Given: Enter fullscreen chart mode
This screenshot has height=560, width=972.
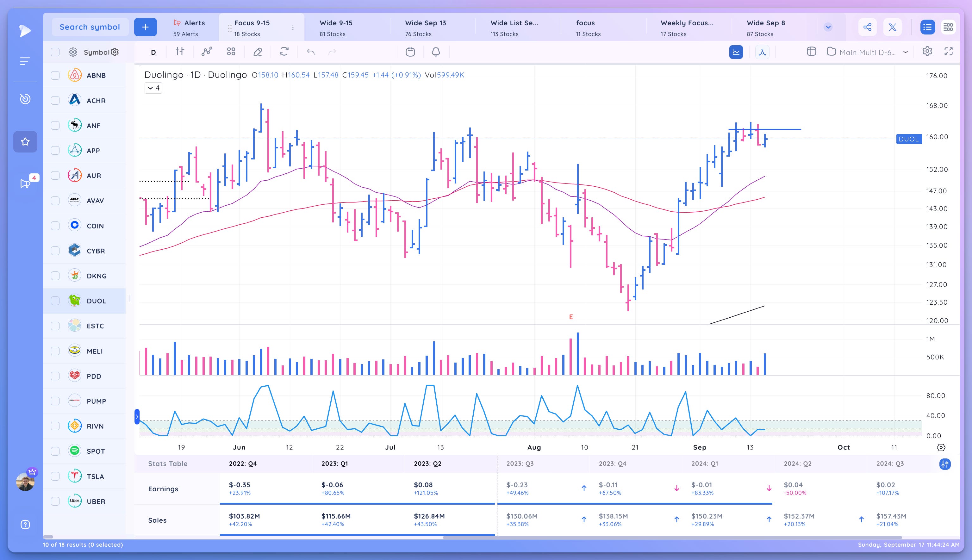Looking at the screenshot, I should coord(949,52).
